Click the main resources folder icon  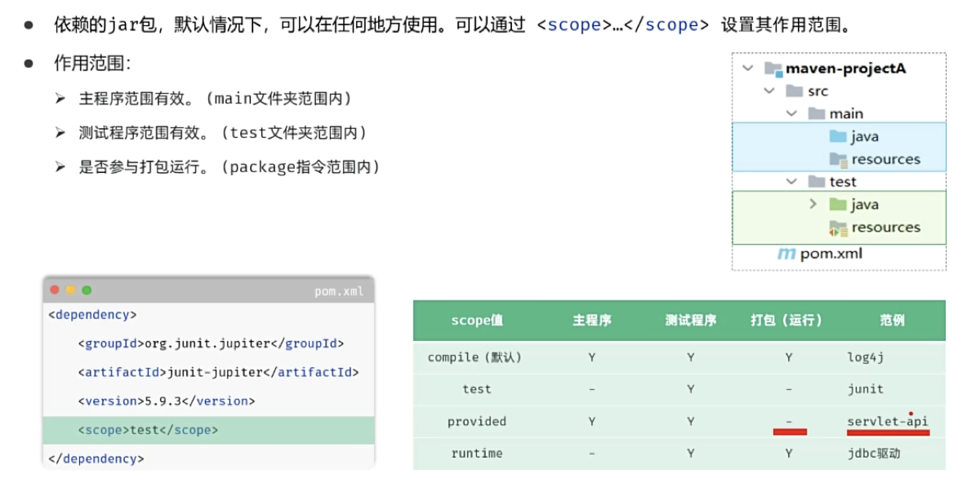pos(839,159)
